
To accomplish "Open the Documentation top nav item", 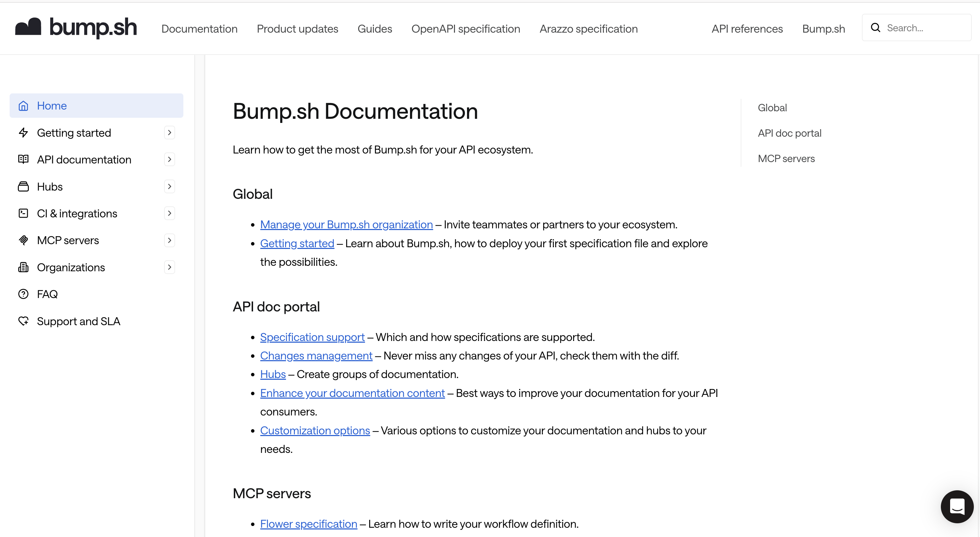I will 200,28.
